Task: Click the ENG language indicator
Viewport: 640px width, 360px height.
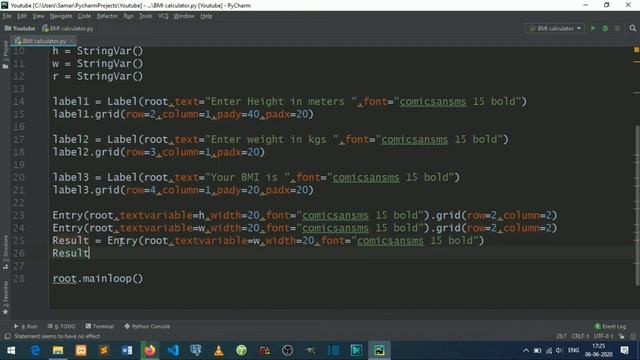Action: coord(573,350)
